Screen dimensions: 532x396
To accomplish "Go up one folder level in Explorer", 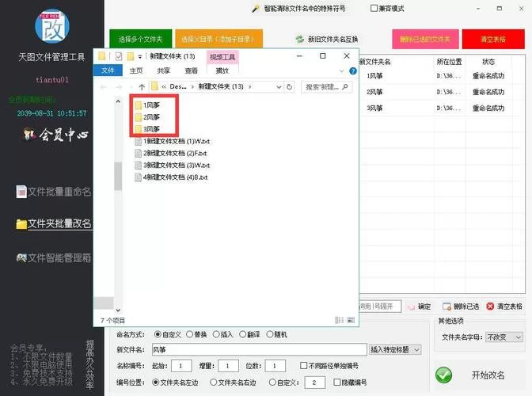I will click(142, 87).
